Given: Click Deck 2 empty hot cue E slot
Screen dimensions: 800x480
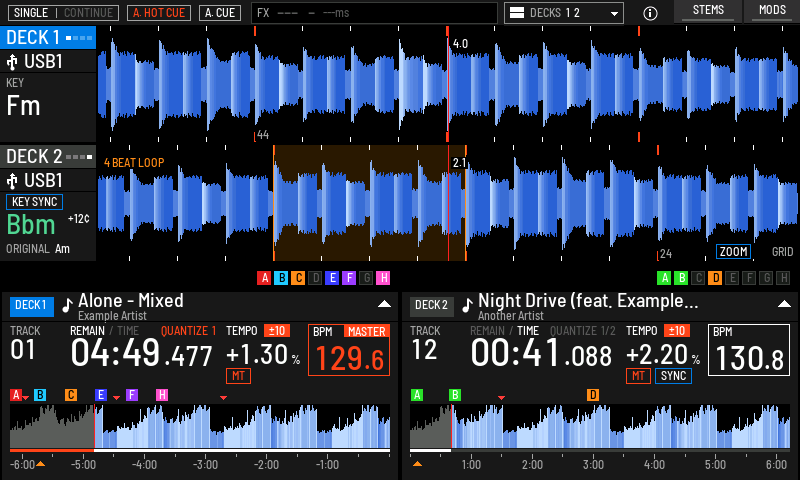Looking at the screenshot, I should point(732,277).
